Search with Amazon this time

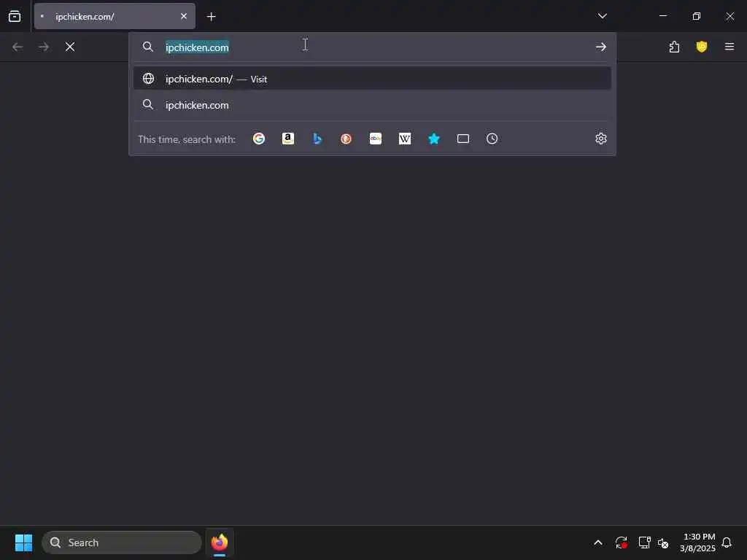click(287, 139)
